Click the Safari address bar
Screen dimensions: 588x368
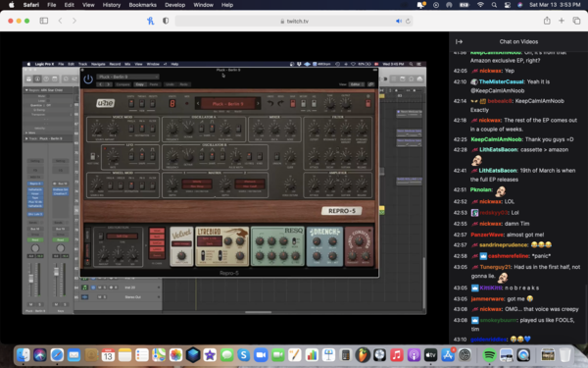click(x=294, y=21)
